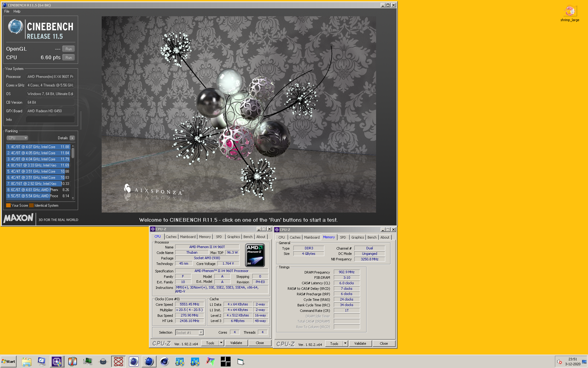Screen dimensions: 588x368
Task: Open the thermometer temperature app in taskbar
Action: click(x=72, y=362)
